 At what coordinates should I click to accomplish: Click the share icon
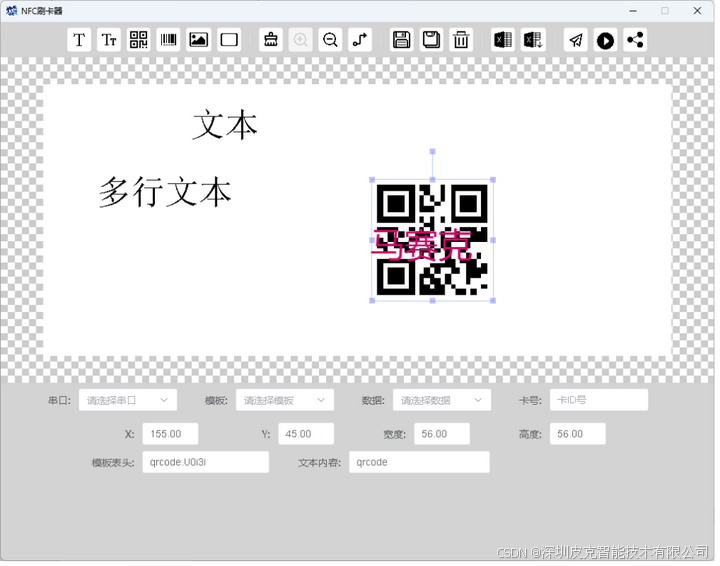(635, 40)
